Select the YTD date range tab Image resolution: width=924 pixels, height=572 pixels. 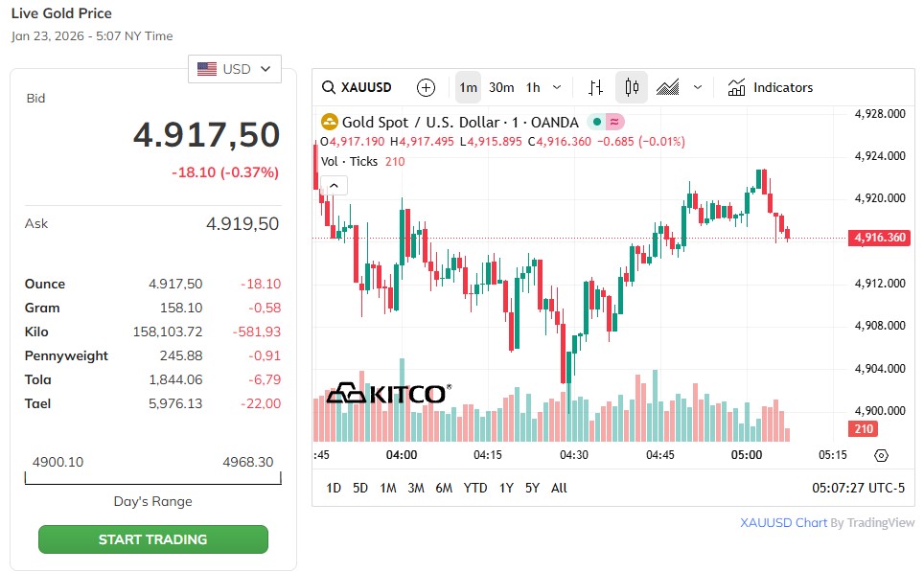(475, 488)
